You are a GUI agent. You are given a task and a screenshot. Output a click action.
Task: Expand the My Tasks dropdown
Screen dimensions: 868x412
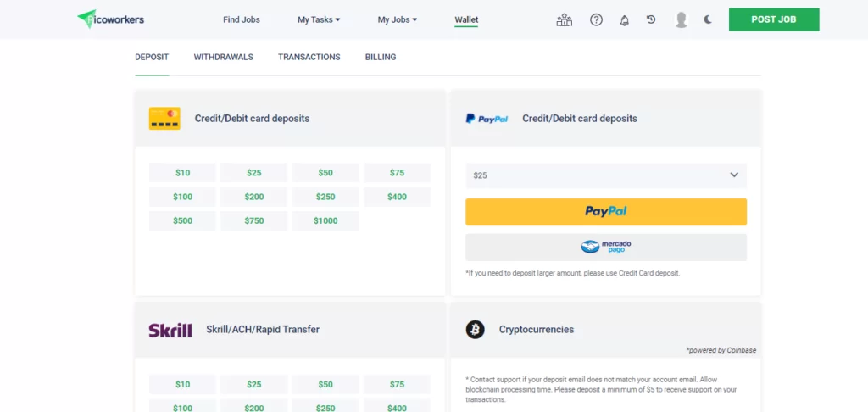tap(319, 20)
